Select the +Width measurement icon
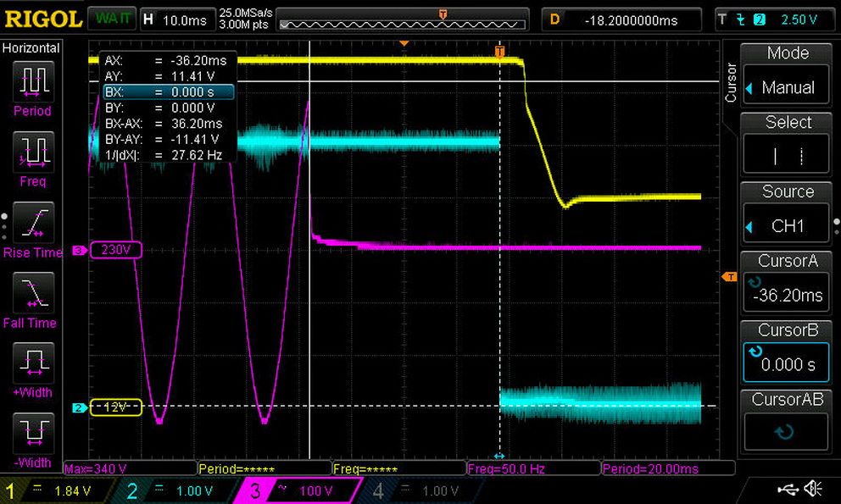 click(33, 363)
